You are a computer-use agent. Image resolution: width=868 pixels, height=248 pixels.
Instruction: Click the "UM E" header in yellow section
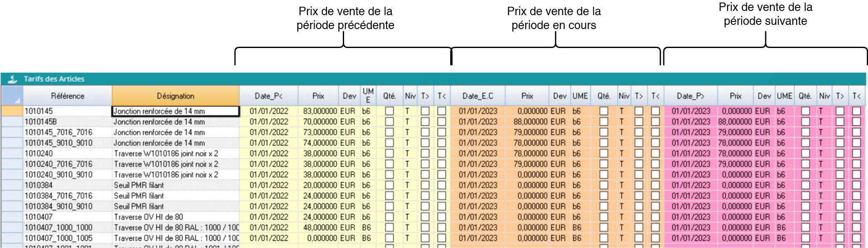pyautogui.click(x=368, y=96)
